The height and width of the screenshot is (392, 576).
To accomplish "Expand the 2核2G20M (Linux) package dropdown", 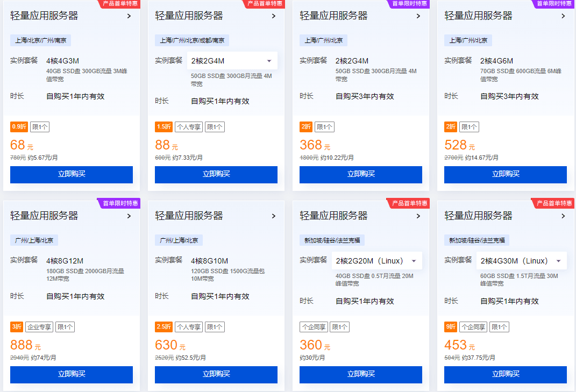I will [x=377, y=261].
